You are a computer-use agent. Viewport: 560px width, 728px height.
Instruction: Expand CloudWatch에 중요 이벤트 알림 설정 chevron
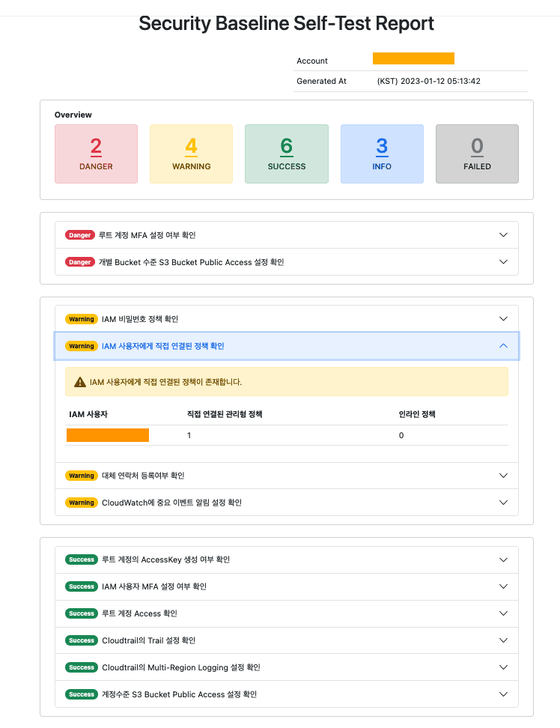coord(503,503)
